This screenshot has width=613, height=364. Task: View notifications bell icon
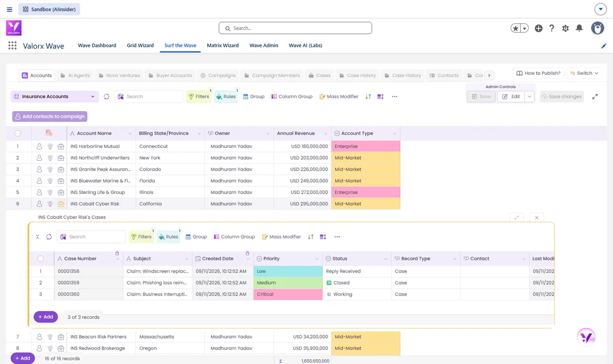579,28
